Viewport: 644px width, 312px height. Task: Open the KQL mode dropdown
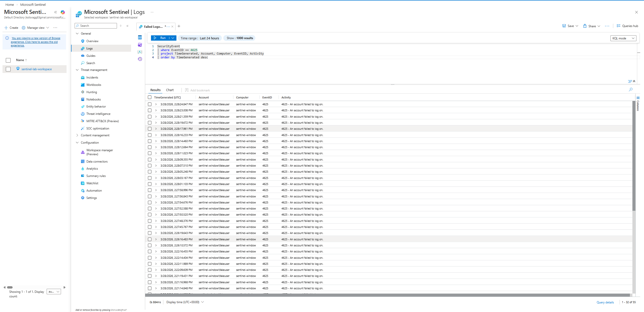[623, 38]
